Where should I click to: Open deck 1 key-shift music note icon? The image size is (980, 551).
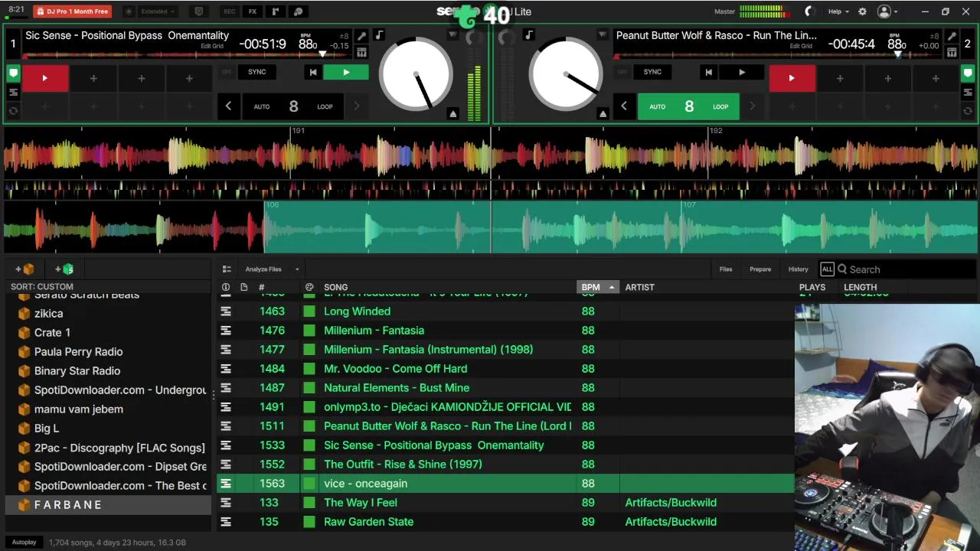[379, 35]
